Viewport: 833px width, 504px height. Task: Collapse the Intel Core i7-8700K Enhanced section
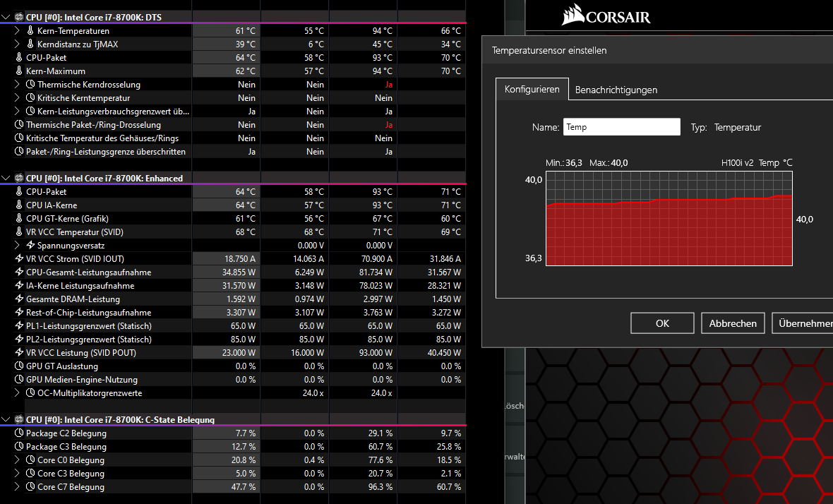[6, 178]
